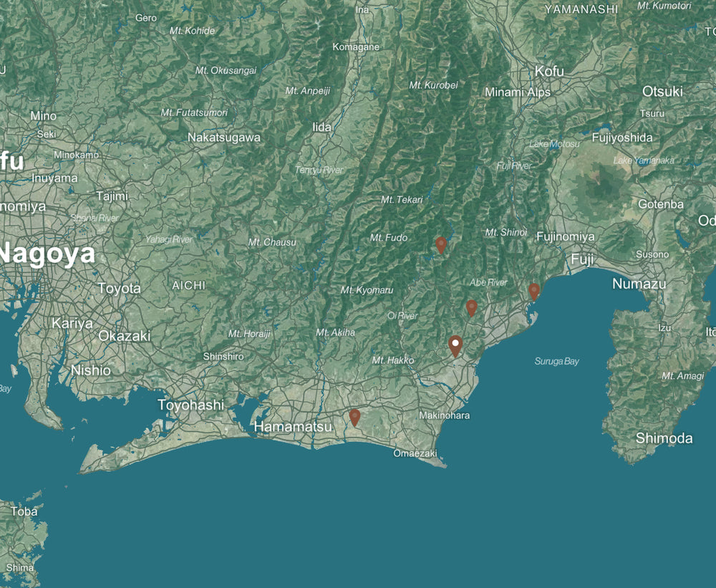Select the Toyota city label
The width and height of the screenshot is (716, 588).
pyautogui.click(x=119, y=288)
